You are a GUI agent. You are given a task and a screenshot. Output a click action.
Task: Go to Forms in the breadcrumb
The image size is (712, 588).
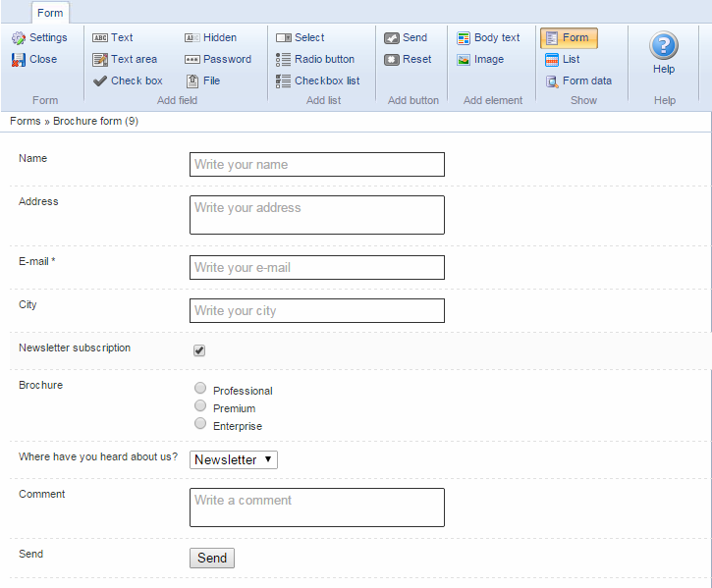pos(25,121)
